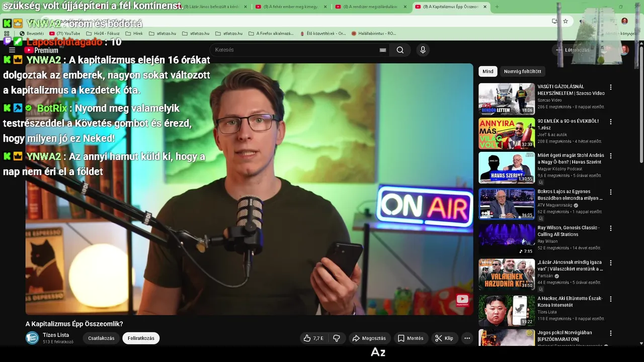Viewport: 644px width, 362px height.
Task: Open the Halállabirintus bookmark
Action: click(x=373, y=34)
